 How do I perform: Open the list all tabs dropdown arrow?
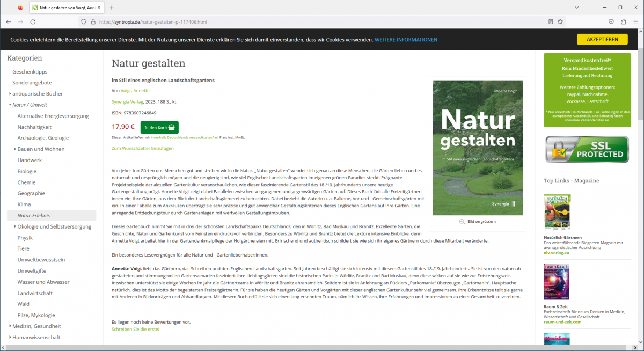pos(576,8)
